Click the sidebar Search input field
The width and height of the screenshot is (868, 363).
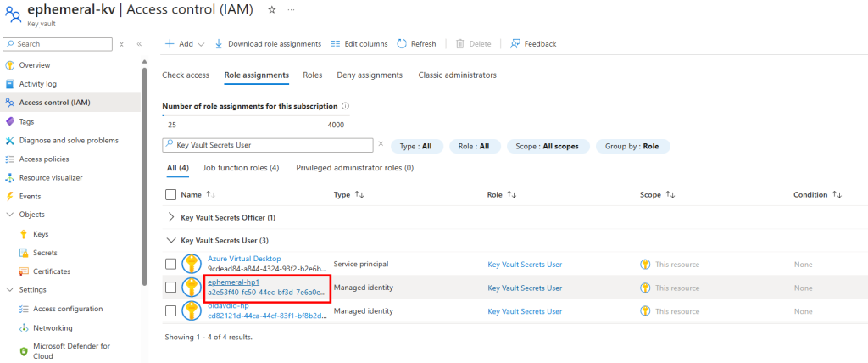[59, 44]
